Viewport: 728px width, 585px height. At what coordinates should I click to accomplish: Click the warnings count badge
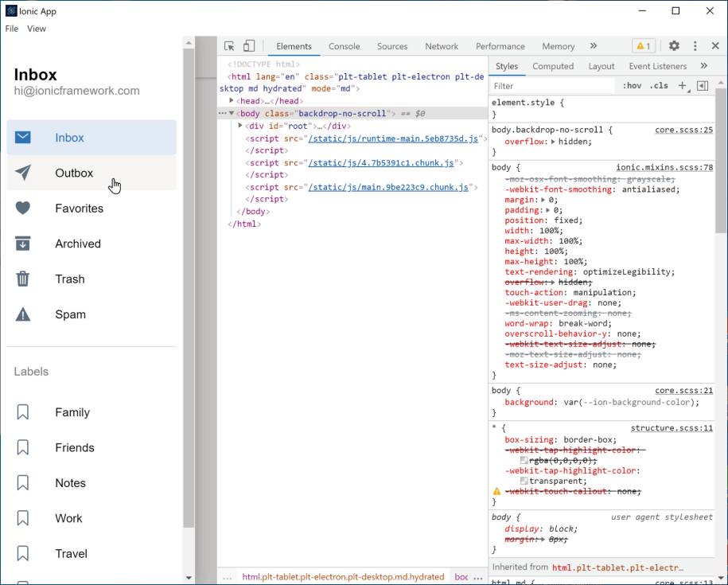(x=644, y=46)
